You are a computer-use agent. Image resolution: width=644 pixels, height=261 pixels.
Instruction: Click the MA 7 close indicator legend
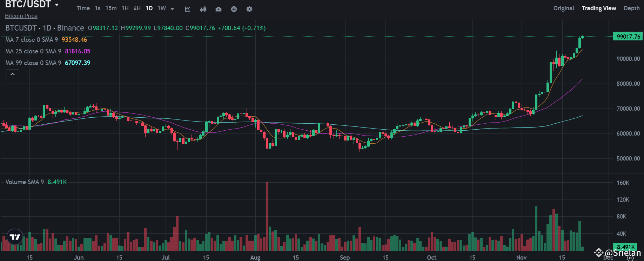coord(32,40)
